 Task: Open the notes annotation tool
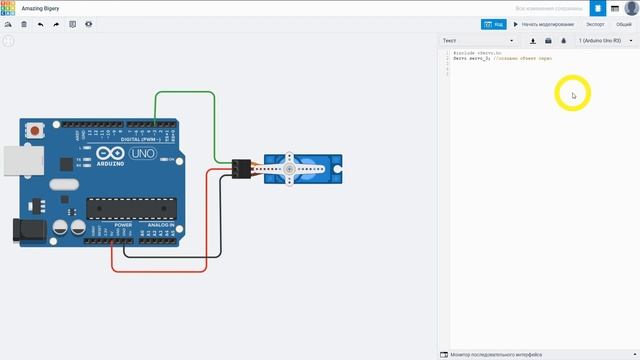pyautogui.click(x=73, y=24)
